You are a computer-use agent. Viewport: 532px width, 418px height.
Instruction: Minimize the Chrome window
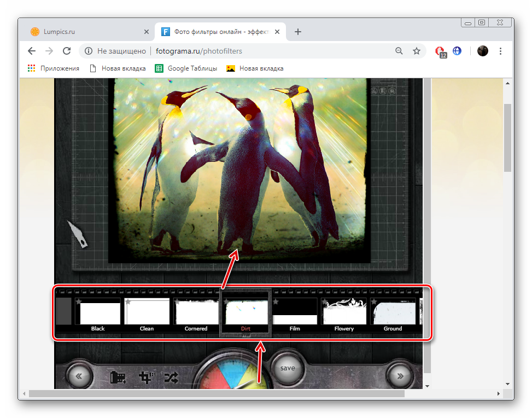pos(468,23)
